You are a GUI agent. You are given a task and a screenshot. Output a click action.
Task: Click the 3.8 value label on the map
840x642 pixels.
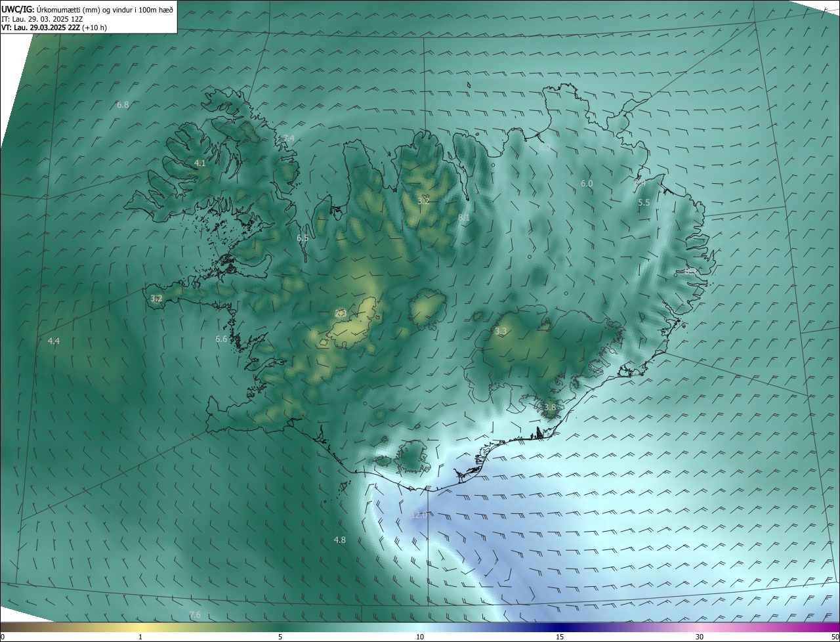550,408
